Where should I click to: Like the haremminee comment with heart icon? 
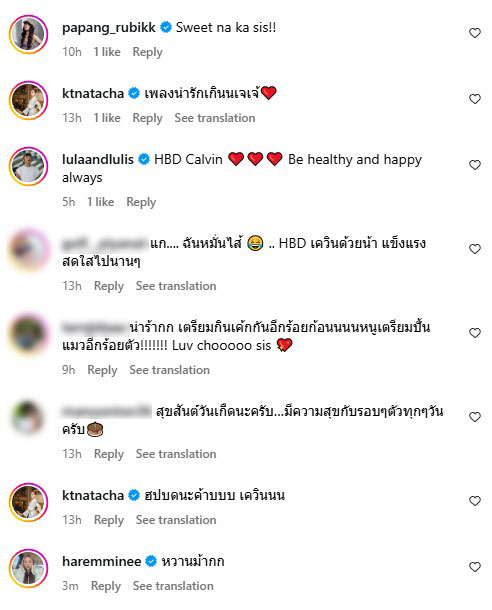click(474, 567)
